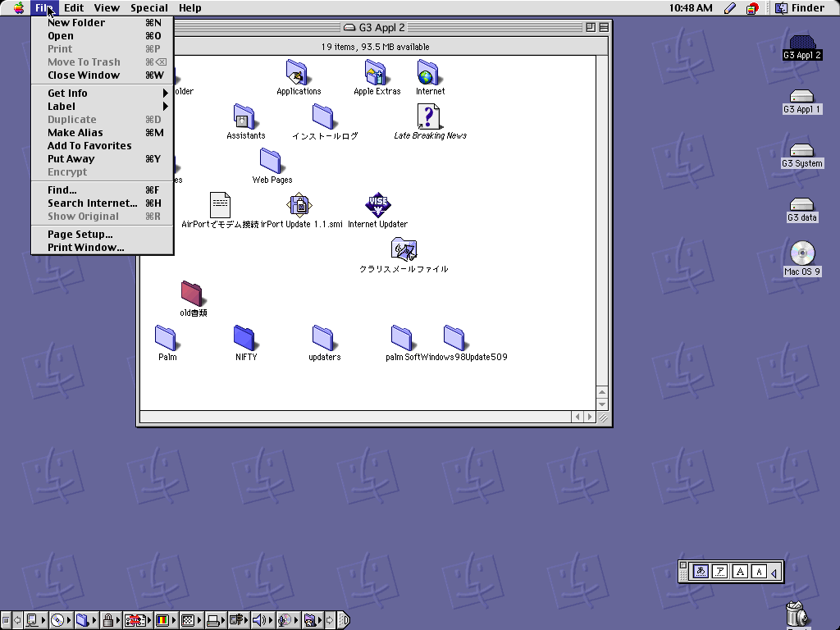Viewport: 840px width, 630px height.
Task: Click the window zoom box of G3 Appl 2
Action: click(x=591, y=27)
